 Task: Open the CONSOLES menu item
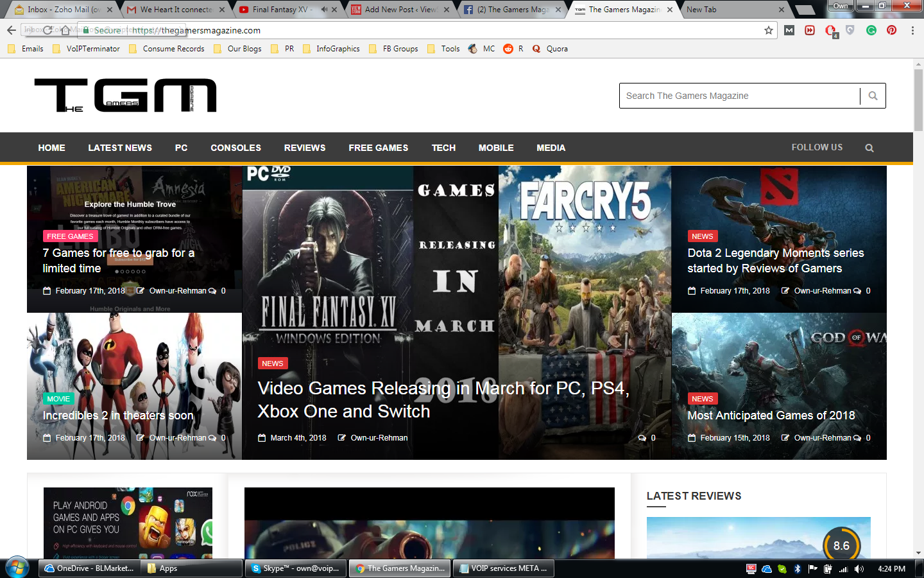coord(236,148)
